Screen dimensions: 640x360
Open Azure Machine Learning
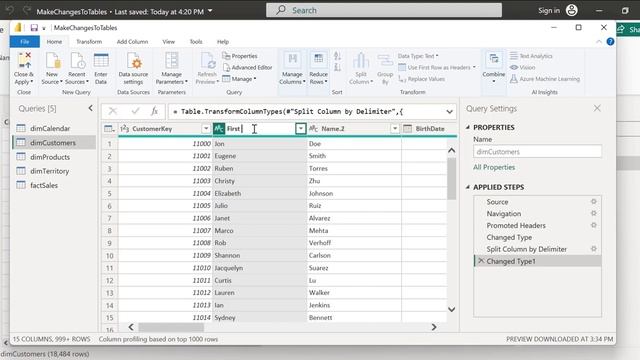pyautogui.click(x=545, y=79)
